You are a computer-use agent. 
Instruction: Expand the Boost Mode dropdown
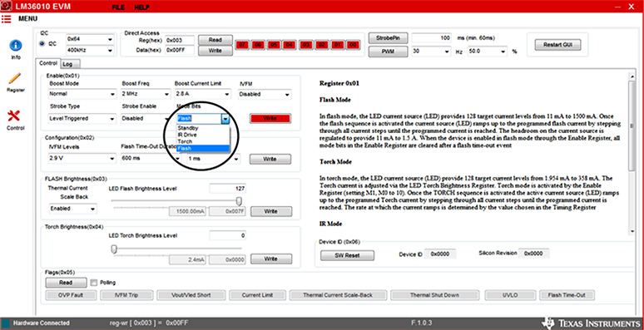tap(82, 94)
